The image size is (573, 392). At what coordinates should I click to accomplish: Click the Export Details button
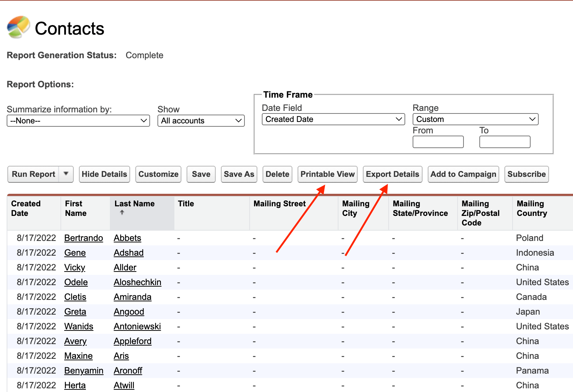[x=392, y=174]
